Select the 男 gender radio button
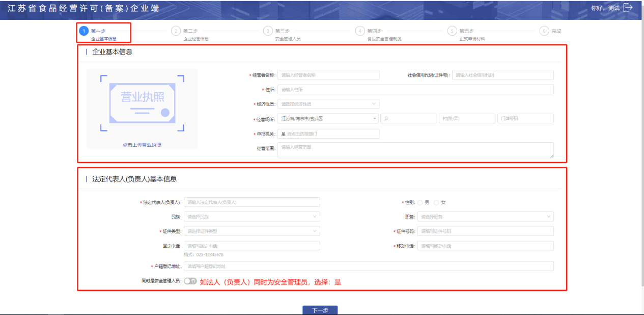 click(x=420, y=202)
